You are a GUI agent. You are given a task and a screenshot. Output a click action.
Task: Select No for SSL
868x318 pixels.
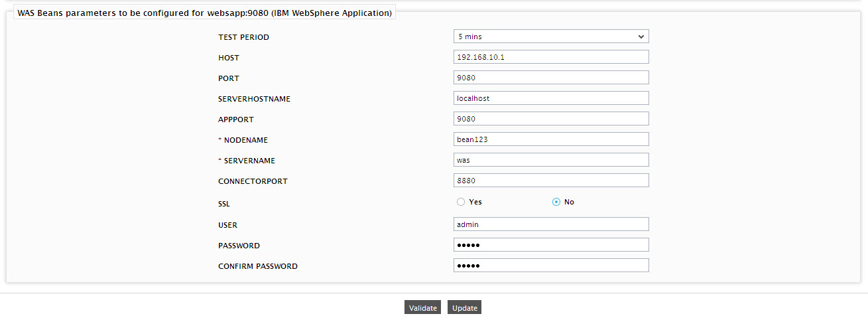[x=556, y=202]
